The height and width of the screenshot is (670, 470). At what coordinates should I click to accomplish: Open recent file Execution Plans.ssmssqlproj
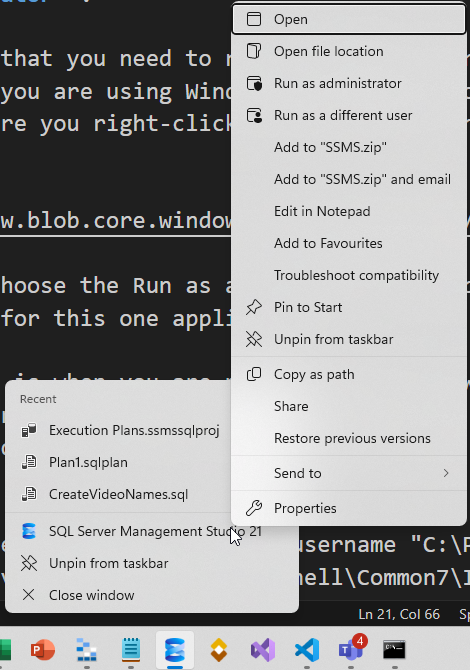[x=120, y=430]
